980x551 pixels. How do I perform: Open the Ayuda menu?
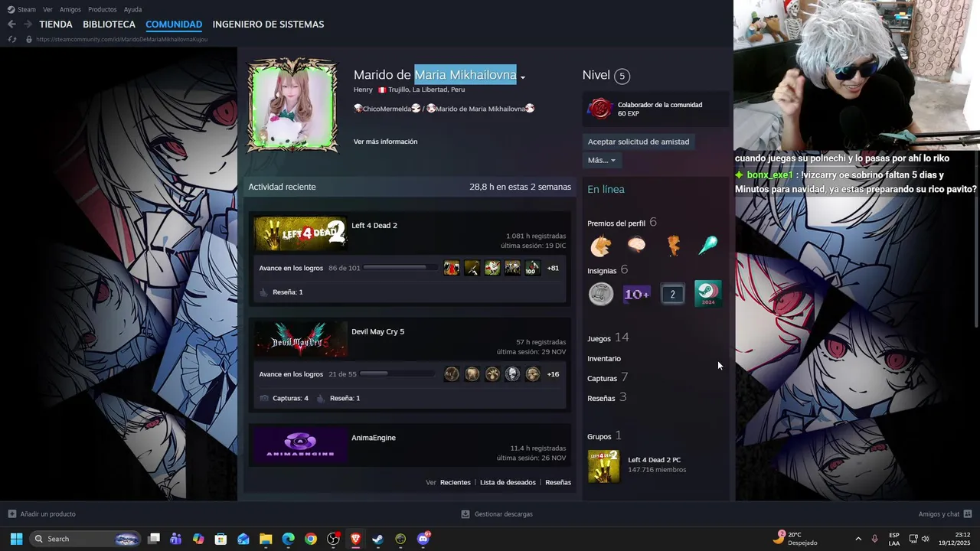click(132, 9)
